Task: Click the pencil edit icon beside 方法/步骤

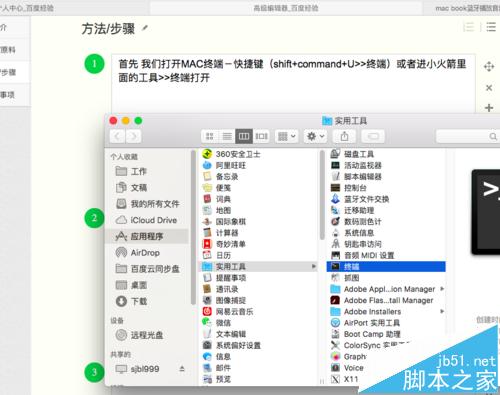Action: click(x=145, y=28)
